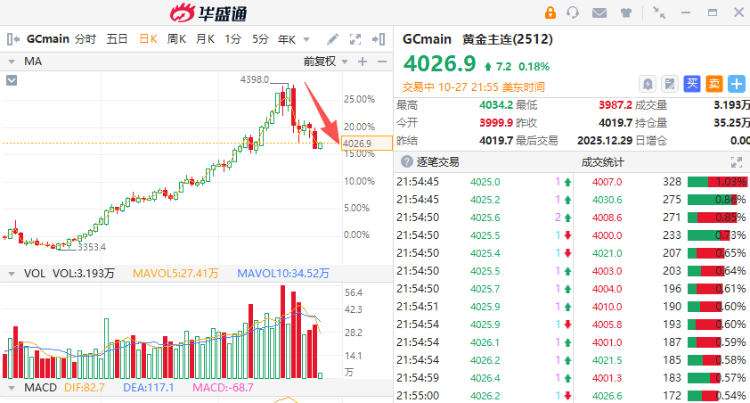
Task: Click the orange 卖 sell button
Action: coord(714,83)
